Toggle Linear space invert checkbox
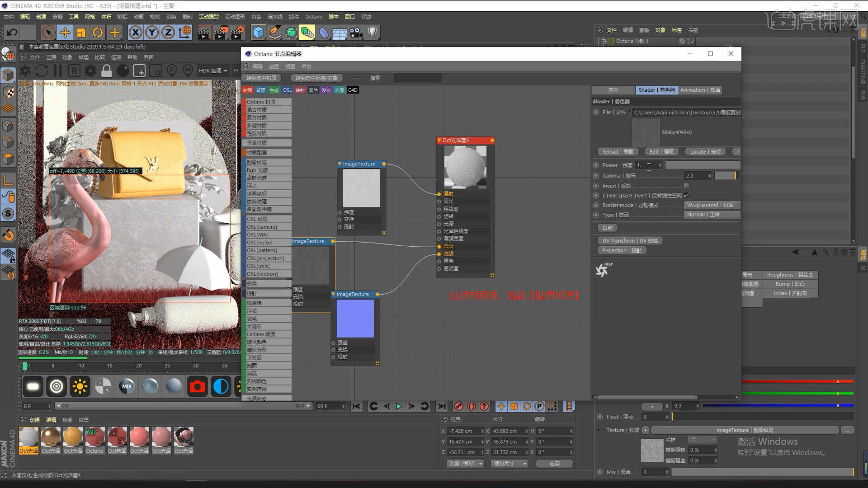The width and height of the screenshot is (868, 488). (686, 195)
